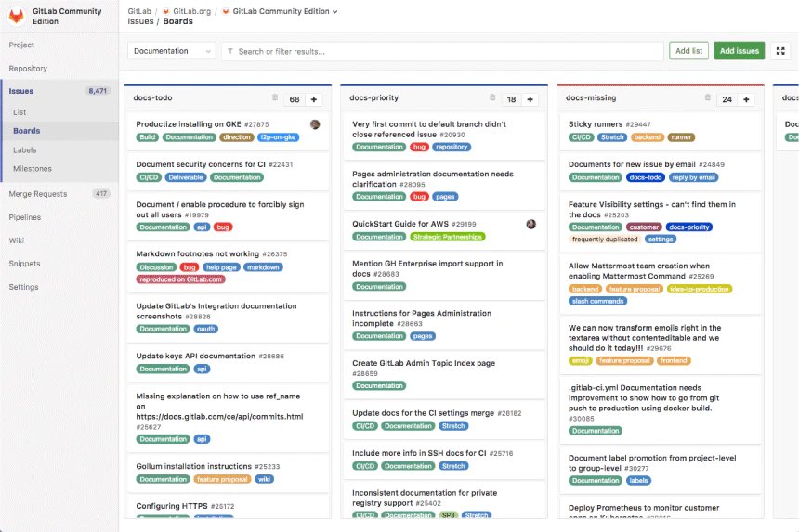Open assignee avatar on Productize installing on GKE

315,124
